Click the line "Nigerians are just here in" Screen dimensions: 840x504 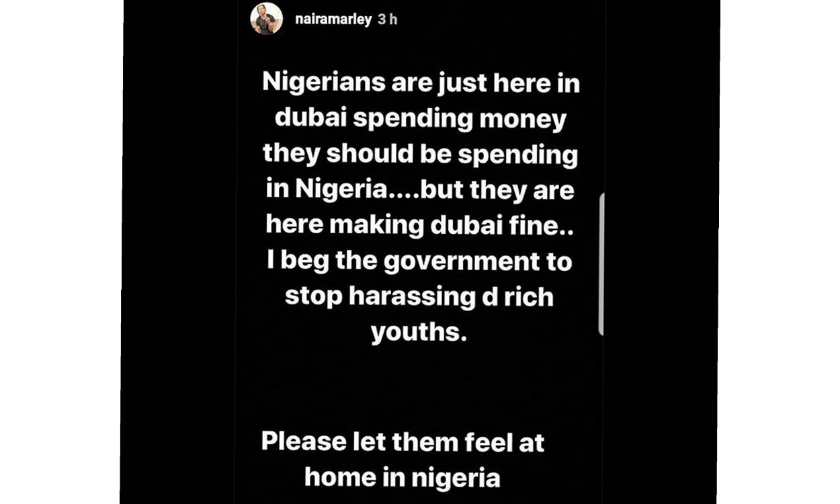(420, 85)
